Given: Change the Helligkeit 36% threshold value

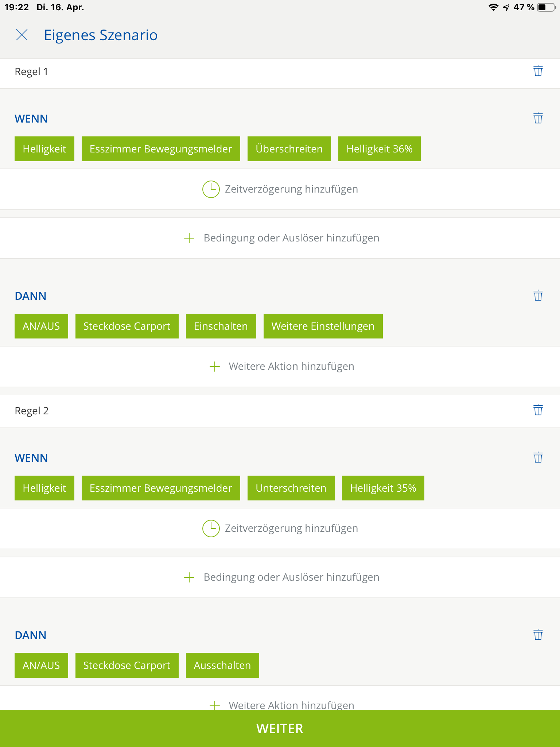Looking at the screenshot, I should click(379, 149).
